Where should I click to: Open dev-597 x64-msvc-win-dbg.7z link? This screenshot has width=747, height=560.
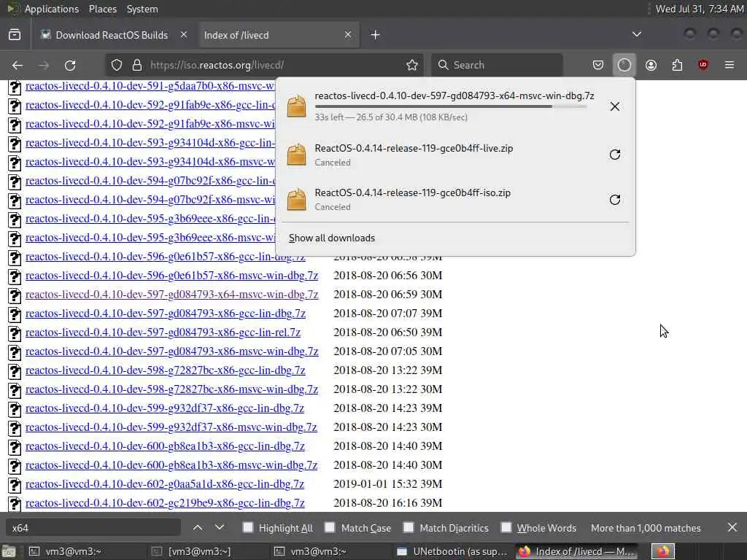coord(172,295)
